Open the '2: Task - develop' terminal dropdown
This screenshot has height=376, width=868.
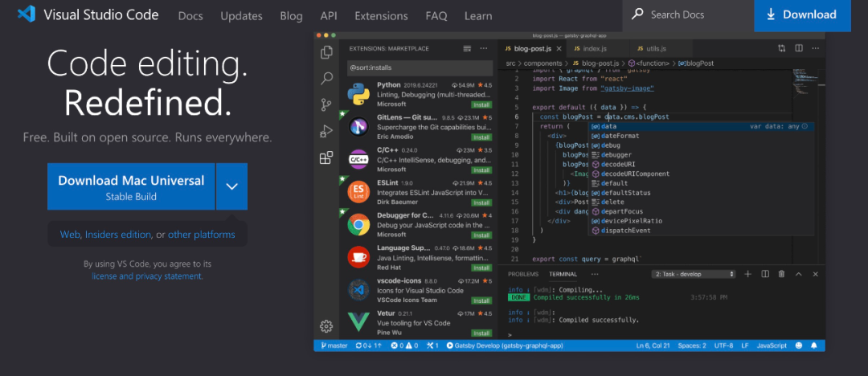point(694,274)
